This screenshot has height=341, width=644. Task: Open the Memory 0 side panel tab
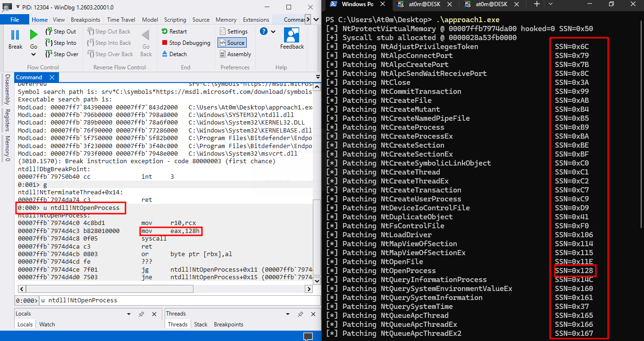coord(7,149)
